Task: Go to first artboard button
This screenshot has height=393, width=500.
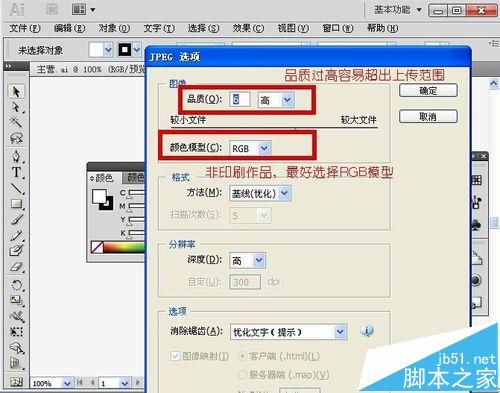Action: (x=79, y=383)
